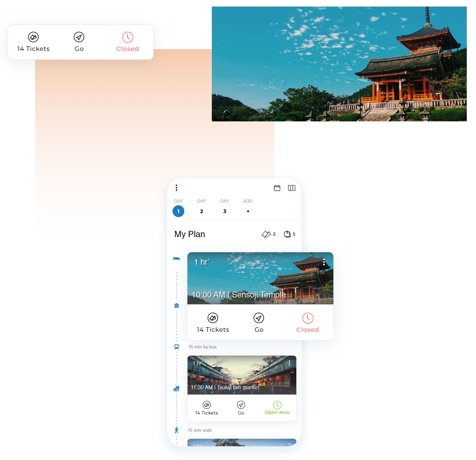Switch to Day 3 tab

(x=225, y=211)
